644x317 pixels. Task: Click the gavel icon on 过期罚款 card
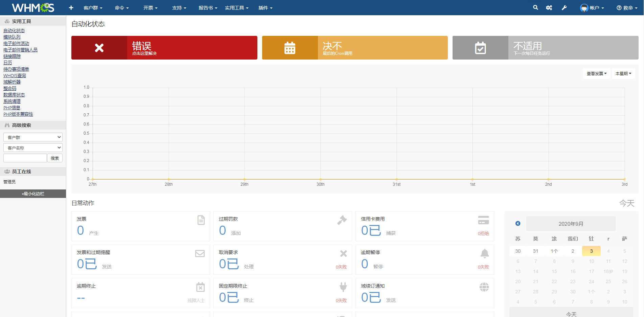(x=342, y=220)
